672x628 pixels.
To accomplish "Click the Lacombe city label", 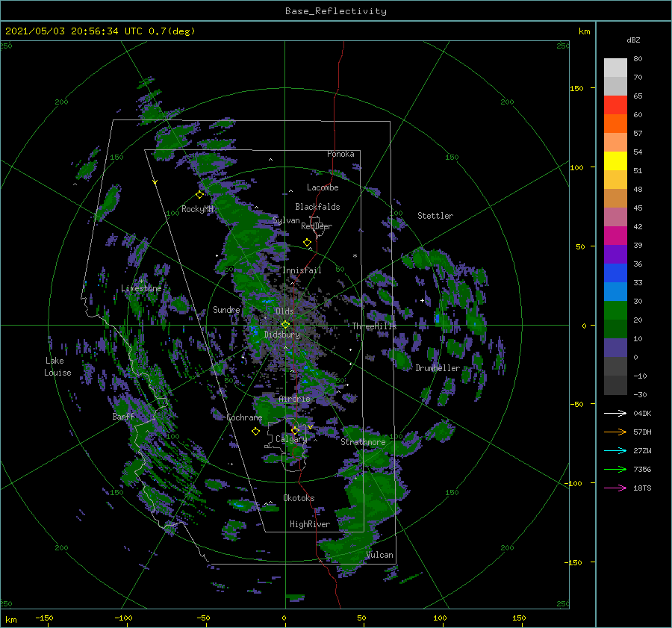I will click(x=323, y=187).
